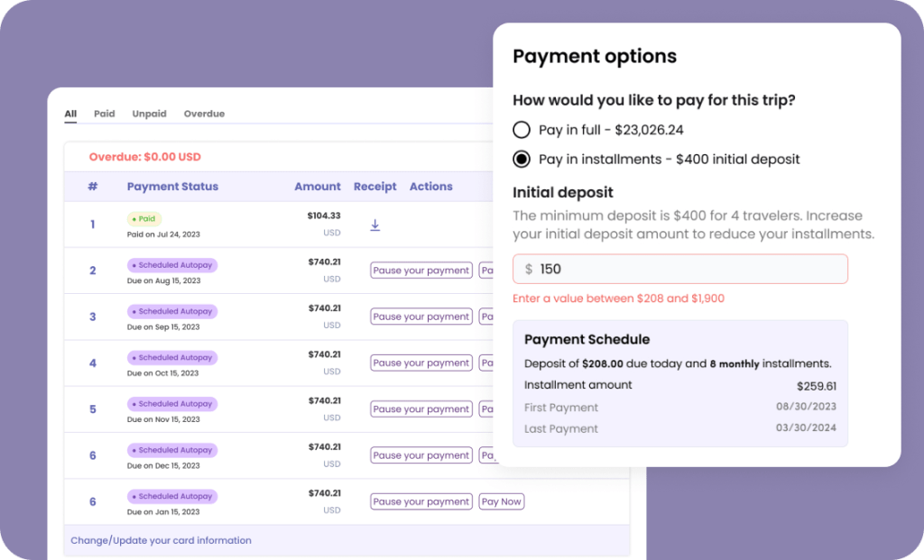Click the Paid status badge on payment 1

[x=143, y=218]
